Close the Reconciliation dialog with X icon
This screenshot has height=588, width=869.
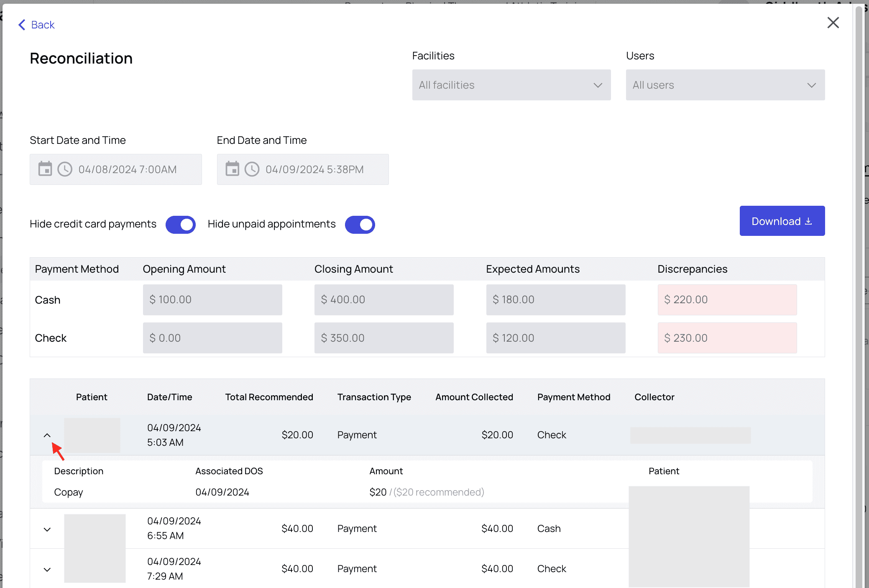pos(833,23)
